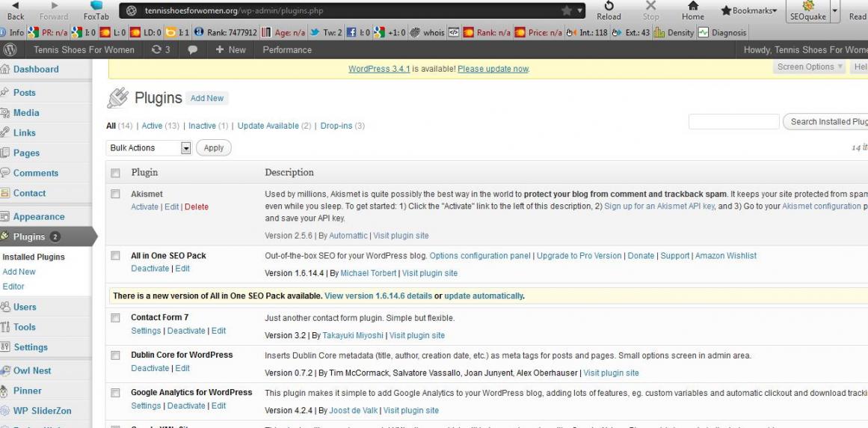Image resolution: width=868 pixels, height=428 pixels.
Task: Click the Diagnosis icon in SEO toolbar
Action: (x=703, y=33)
